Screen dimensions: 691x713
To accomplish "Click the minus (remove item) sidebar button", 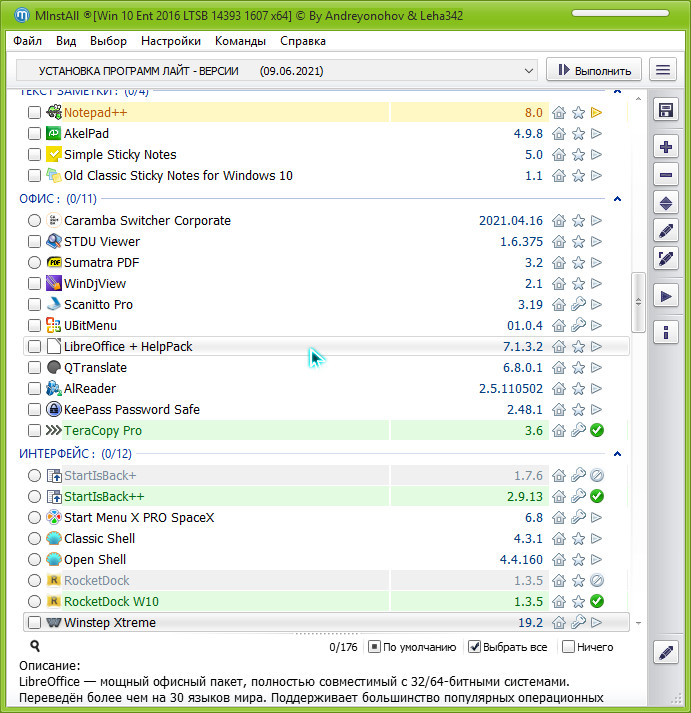I will pyautogui.click(x=665, y=175).
